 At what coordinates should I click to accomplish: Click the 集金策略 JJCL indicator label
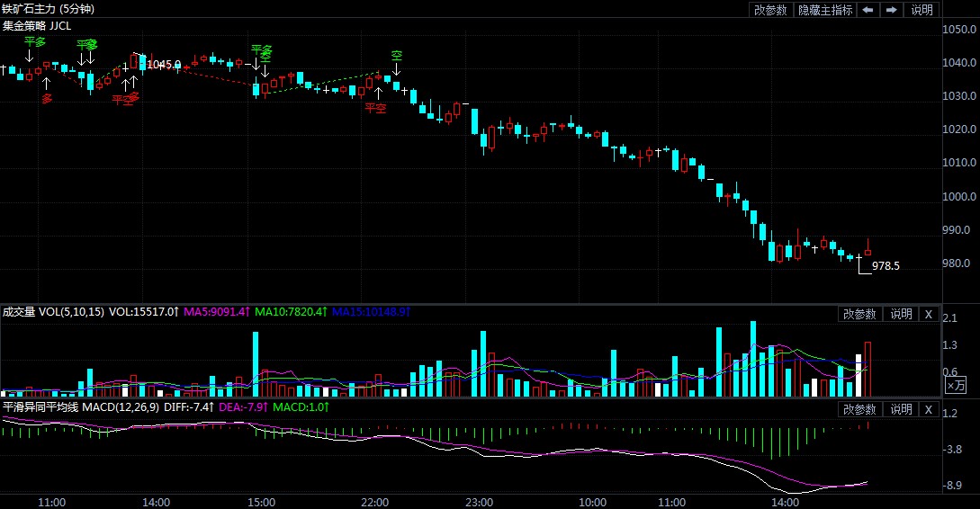coord(37,25)
